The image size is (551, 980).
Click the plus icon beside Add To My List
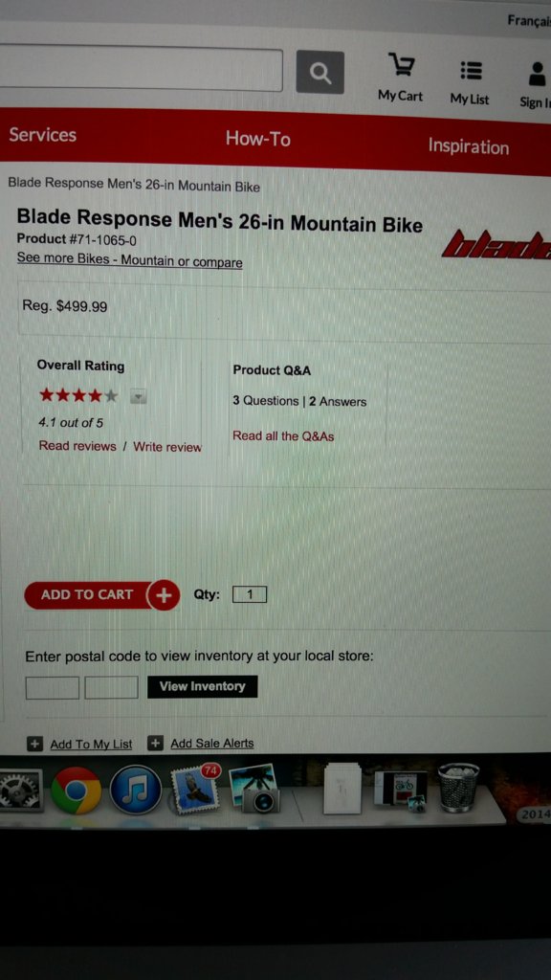tap(35, 743)
